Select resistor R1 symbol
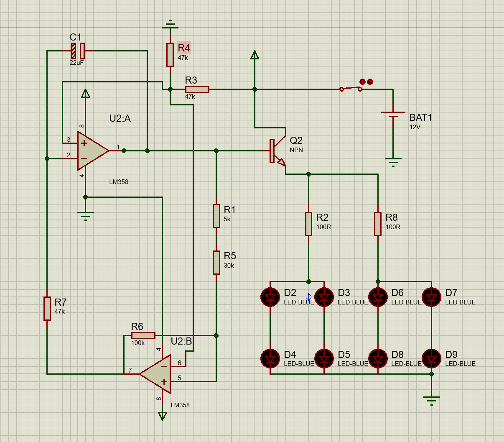The height and width of the screenshot is (442, 504). (x=216, y=216)
